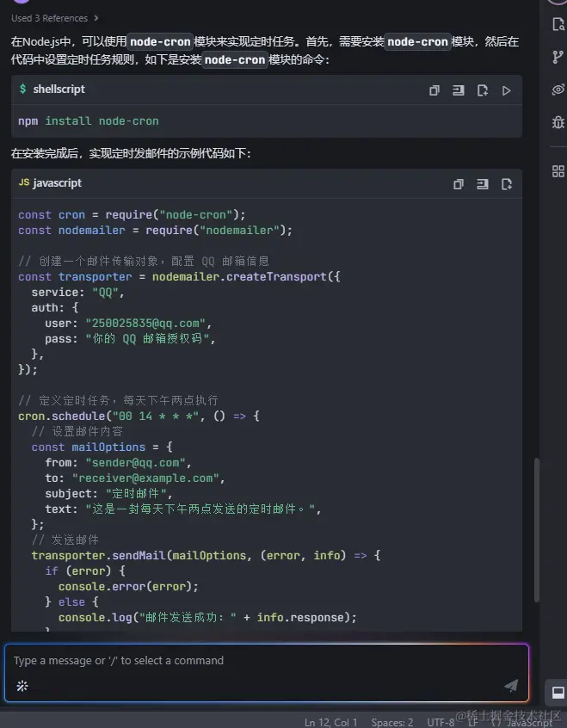The height and width of the screenshot is (728, 567).
Task: Copy the javascript code block
Action: point(459,184)
